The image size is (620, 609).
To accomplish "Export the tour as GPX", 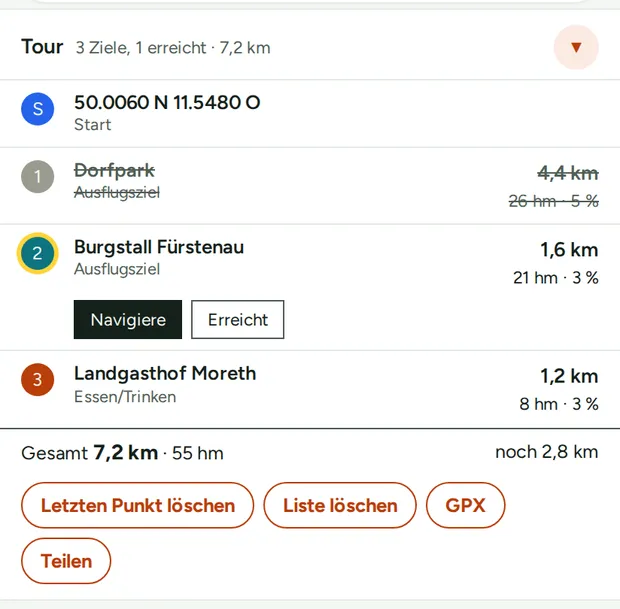I will pos(465,505).
